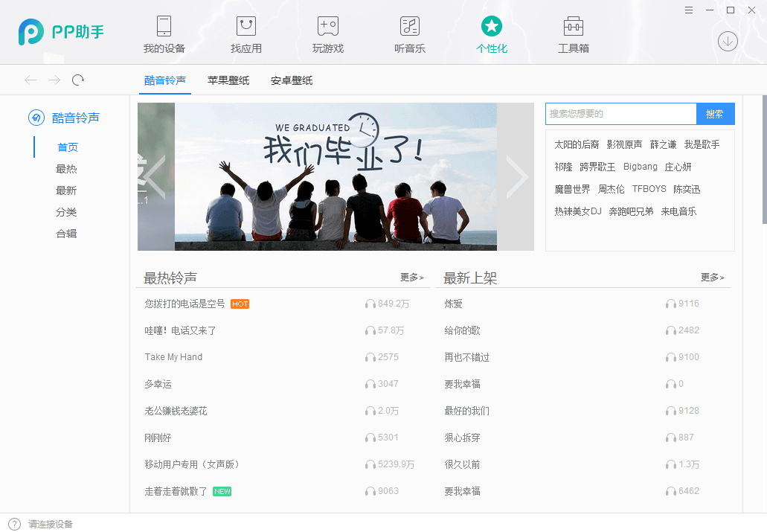Select the 个性化 star icon
Screen dimensions: 767x532
coord(492,26)
